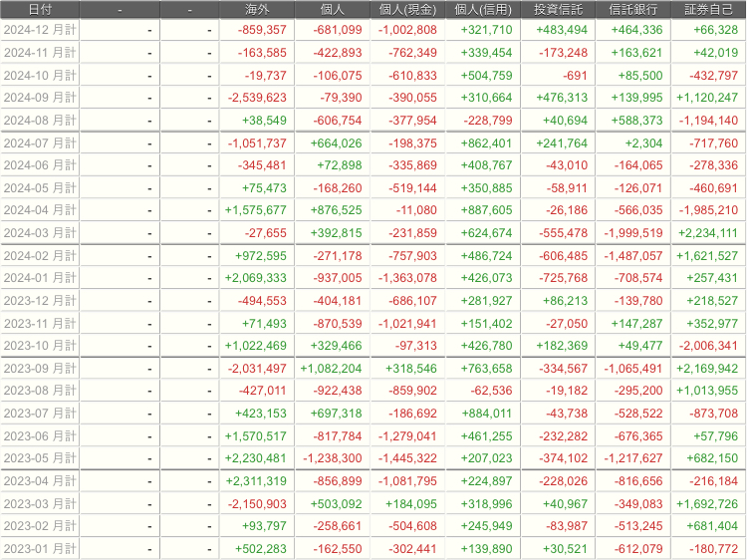The image size is (747, 560).
Task: Click the 信託銀行 value -1,999,519
Action: pos(633,232)
